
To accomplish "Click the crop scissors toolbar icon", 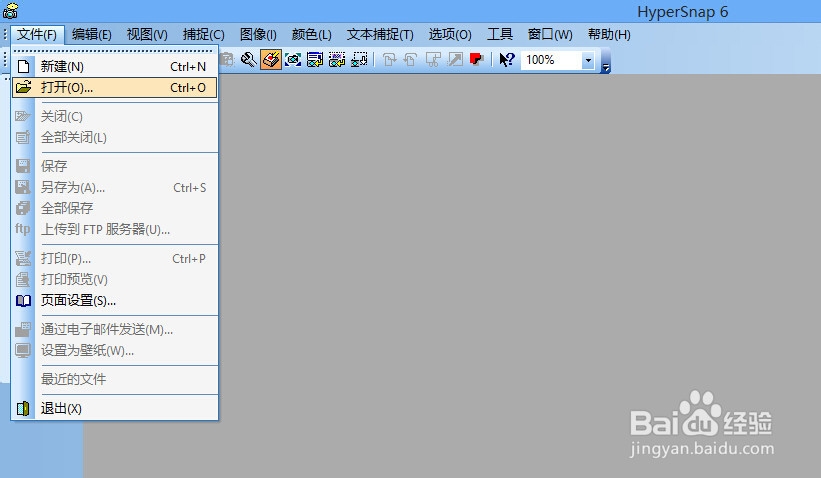I will 433,60.
